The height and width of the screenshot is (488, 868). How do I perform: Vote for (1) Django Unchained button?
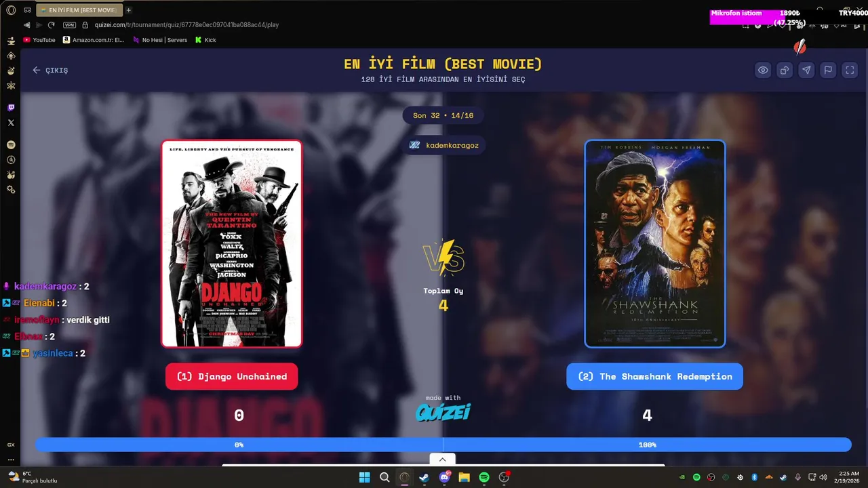tap(231, 376)
